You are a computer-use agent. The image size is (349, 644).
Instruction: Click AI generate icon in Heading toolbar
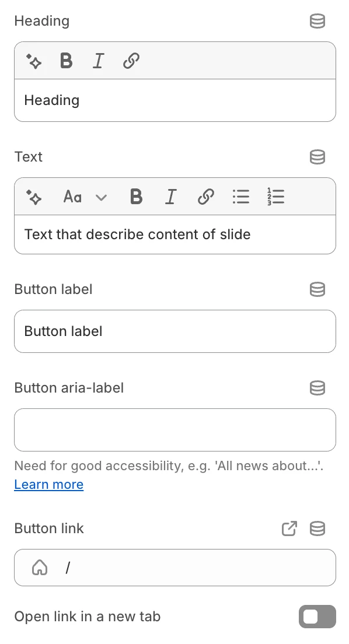pos(34,61)
